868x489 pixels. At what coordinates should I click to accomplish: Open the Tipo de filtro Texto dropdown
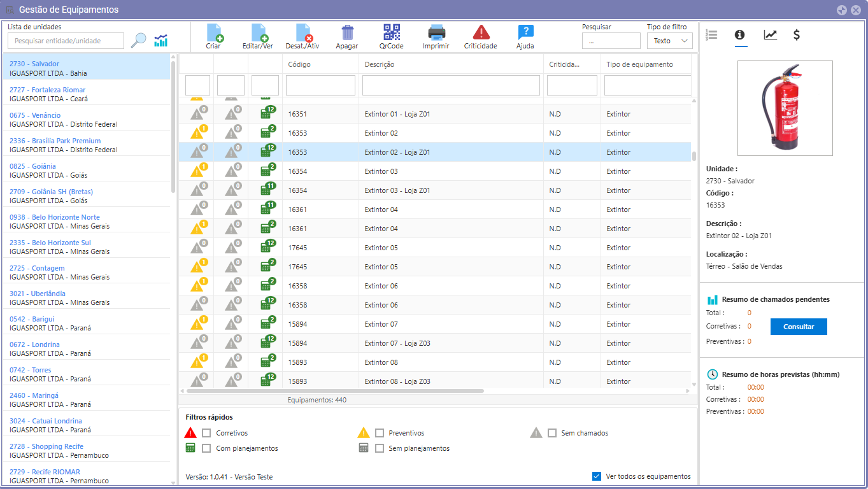coord(669,41)
